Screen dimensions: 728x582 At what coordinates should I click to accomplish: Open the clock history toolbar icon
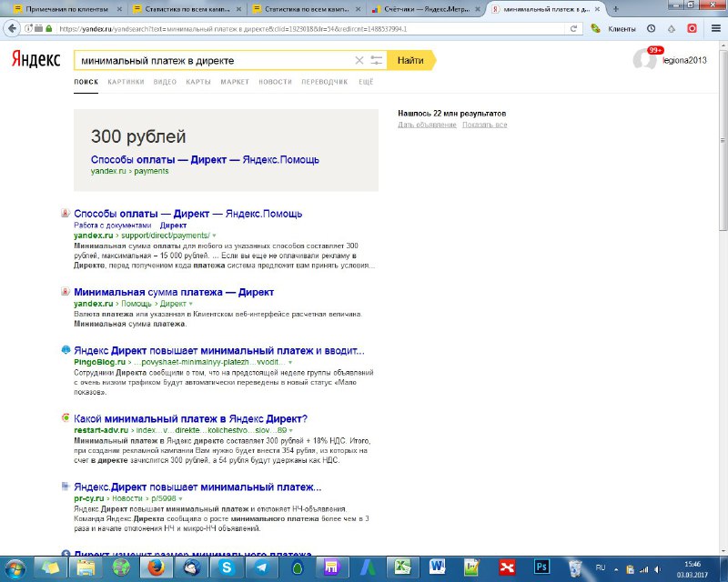(x=651, y=29)
